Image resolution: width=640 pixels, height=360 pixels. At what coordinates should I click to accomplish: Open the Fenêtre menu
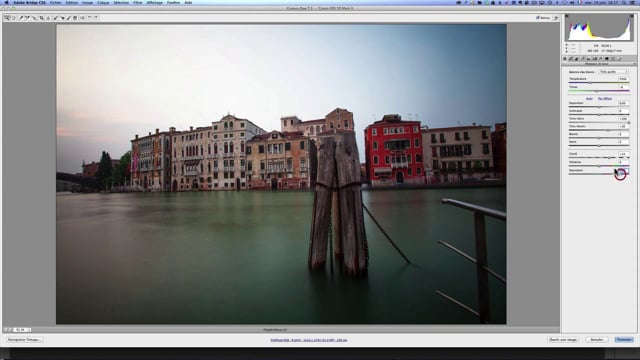coord(173,2)
